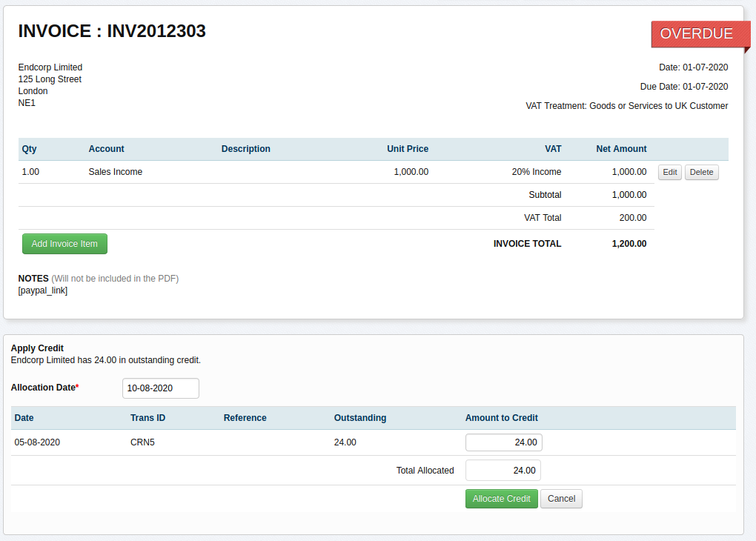The height and width of the screenshot is (541, 756).
Task: Click the Qty column header
Action: click(29, 149)
